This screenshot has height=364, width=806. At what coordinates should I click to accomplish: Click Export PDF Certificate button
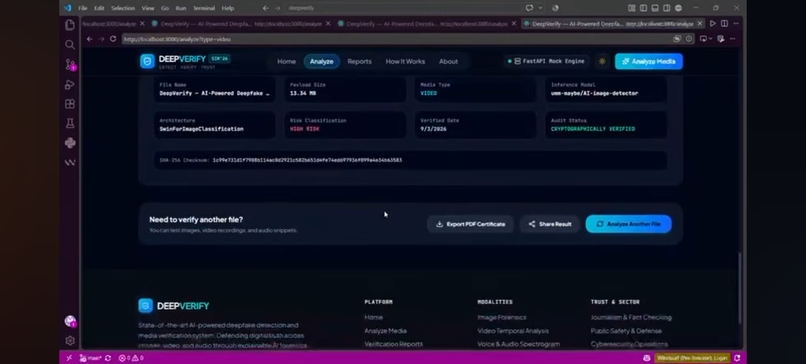[470, 224]
